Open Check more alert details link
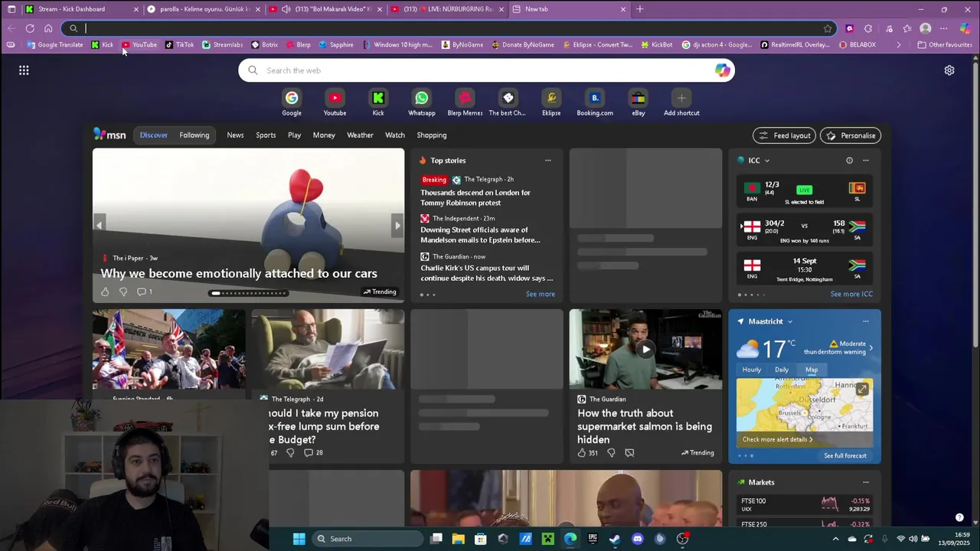 (x=778, y=439)
